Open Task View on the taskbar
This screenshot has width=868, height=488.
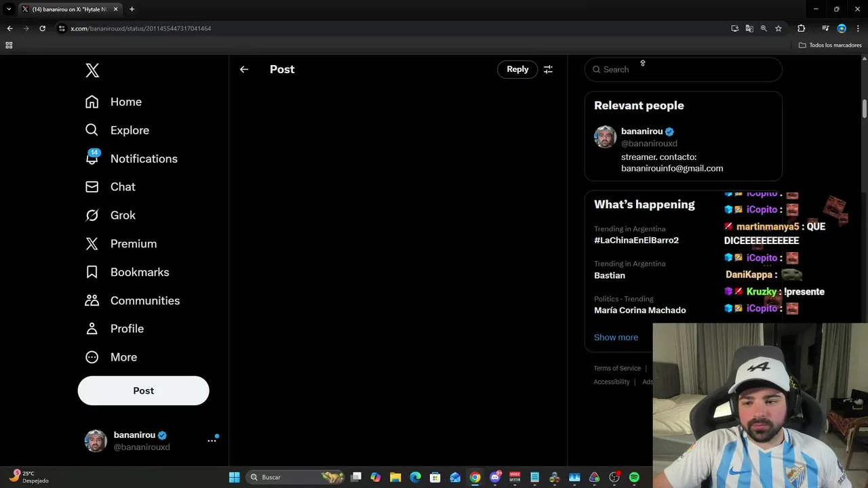tap(356, 477)
